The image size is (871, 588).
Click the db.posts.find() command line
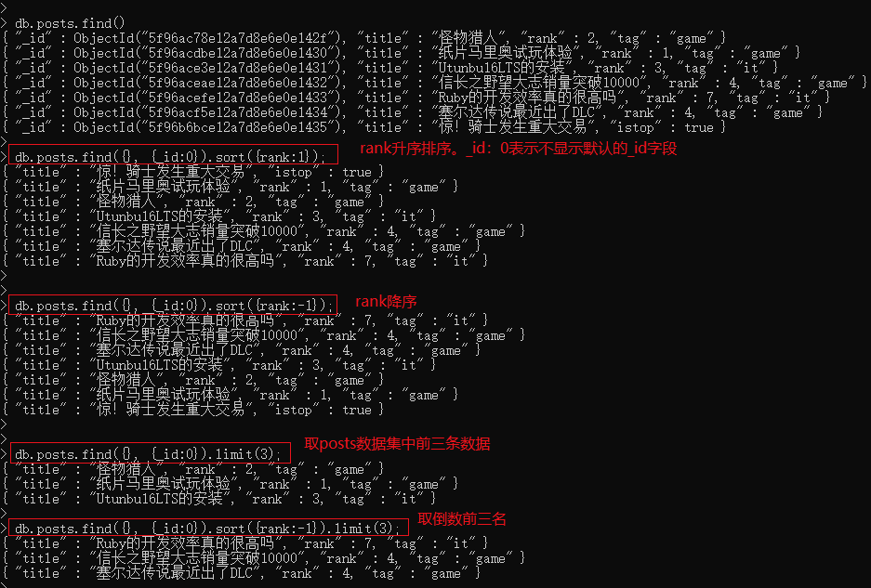click(70, 23)
